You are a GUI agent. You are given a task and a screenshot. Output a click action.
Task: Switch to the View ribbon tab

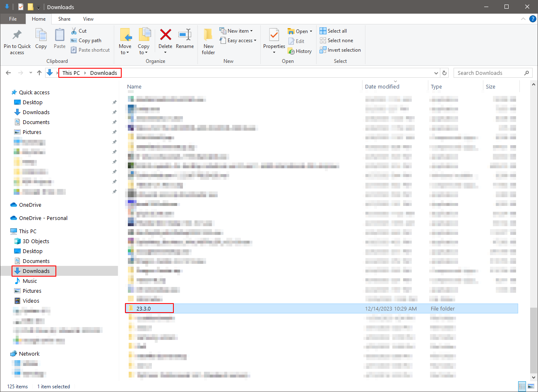88,19
